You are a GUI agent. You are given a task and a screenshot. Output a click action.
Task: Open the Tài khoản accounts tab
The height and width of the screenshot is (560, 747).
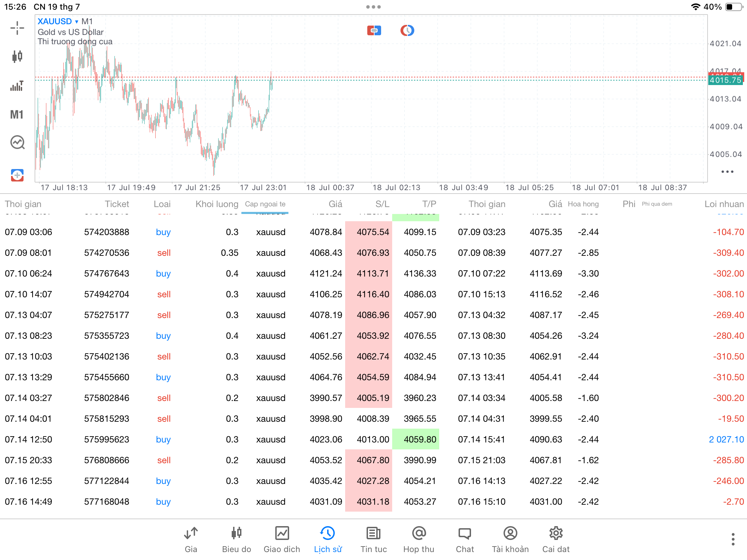510,539
